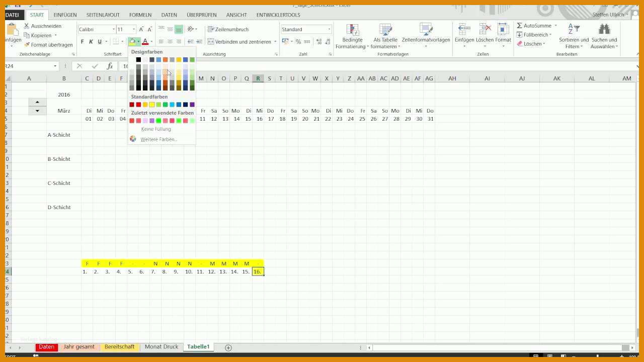Viewport: 644px width, 362px height.
Task: Click the spinner up arrow above März
Action: 37,102
